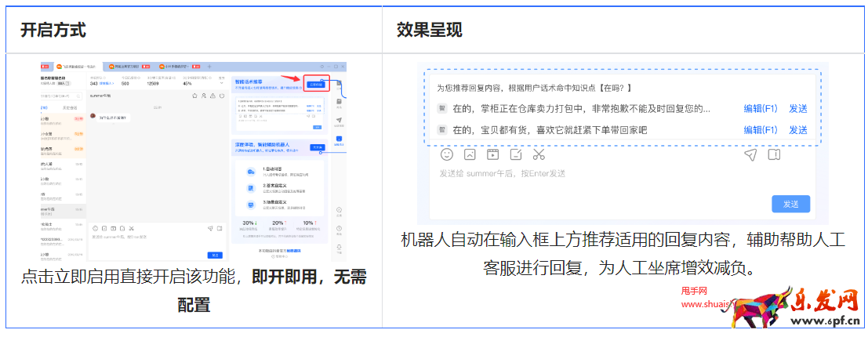
Task: Click 编辑(F1) for the 宝贝都有货 reply
Action: pos(761,130)
